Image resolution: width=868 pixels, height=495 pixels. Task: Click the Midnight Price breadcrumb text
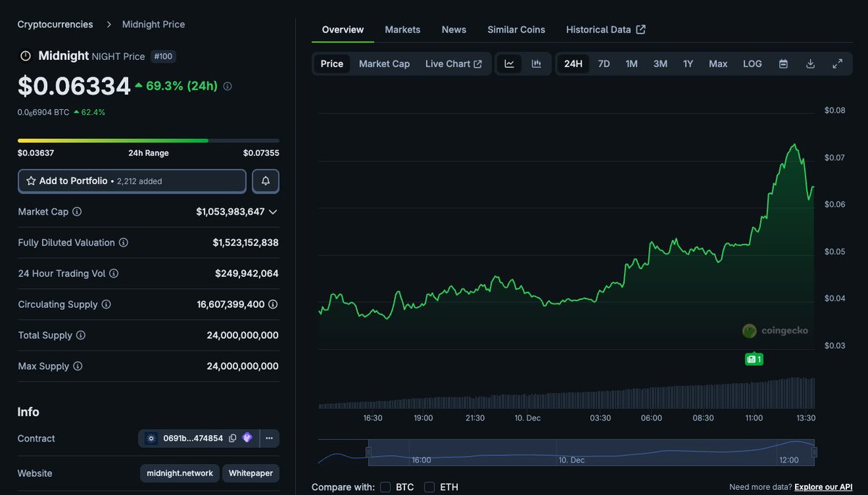tap(153, 25)
